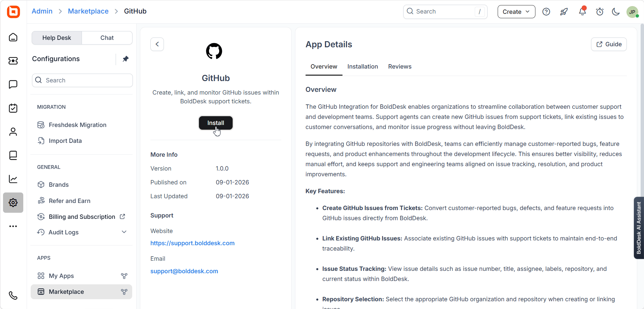Open the JP profile avatar
This screenshot has width=644, height=309.
[x=633, y=12]
